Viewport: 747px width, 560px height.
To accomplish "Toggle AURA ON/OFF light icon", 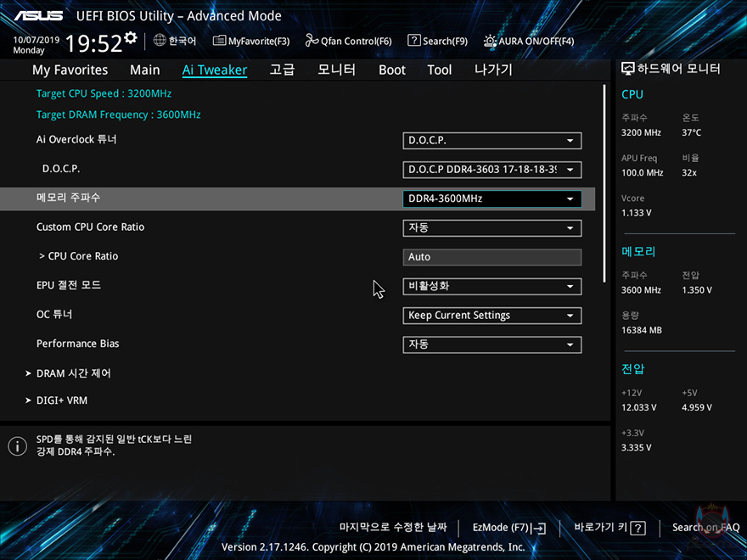I will (491, 41).
